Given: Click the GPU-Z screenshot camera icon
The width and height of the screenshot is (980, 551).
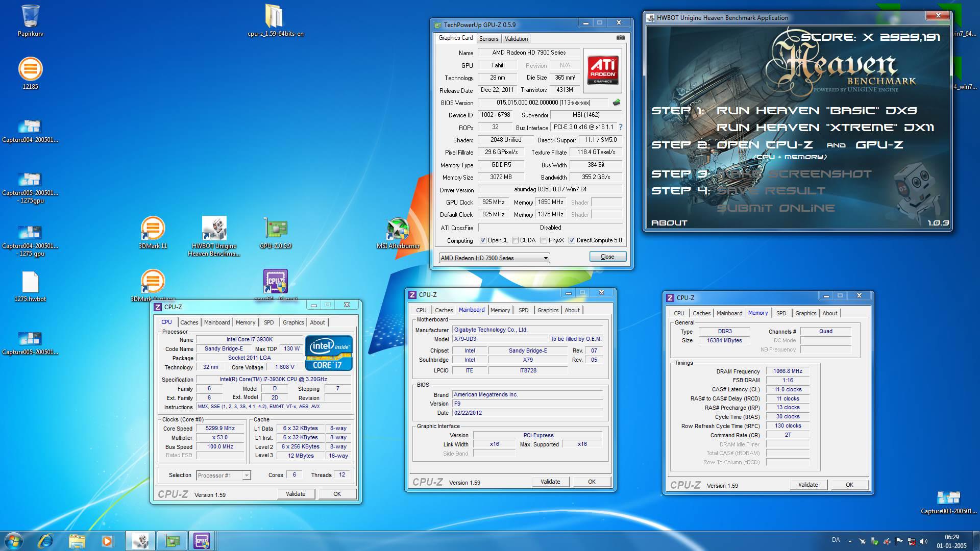Looking at the screenshot, I should coord(620,38).
